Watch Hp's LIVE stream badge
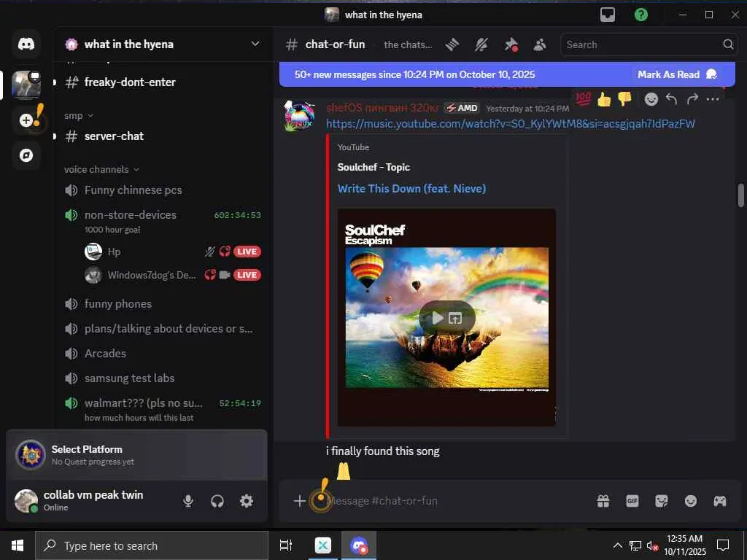This screenshot has width=747, height=560. coord(247,252)
